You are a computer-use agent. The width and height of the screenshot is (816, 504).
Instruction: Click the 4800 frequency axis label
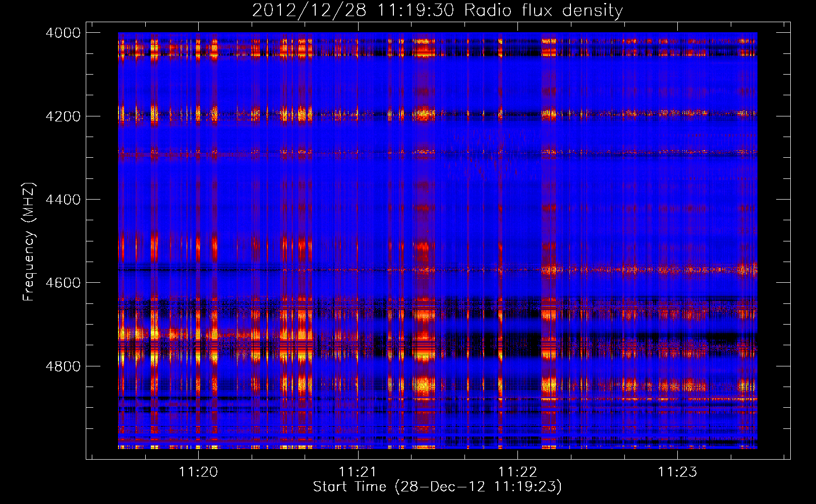click(x=63, y=366)
